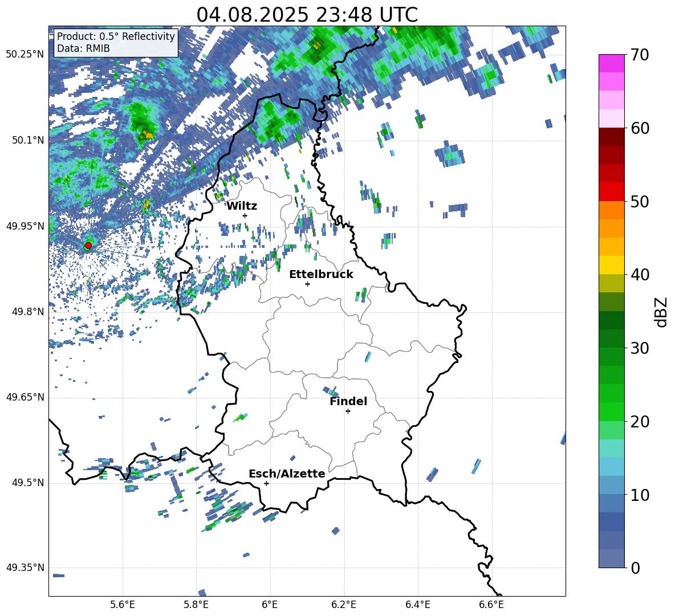Image resolution: width=675 pixels, height=616 pixels.
Task: Click the dBZ colorbar axis label
Action: point(662,312)
